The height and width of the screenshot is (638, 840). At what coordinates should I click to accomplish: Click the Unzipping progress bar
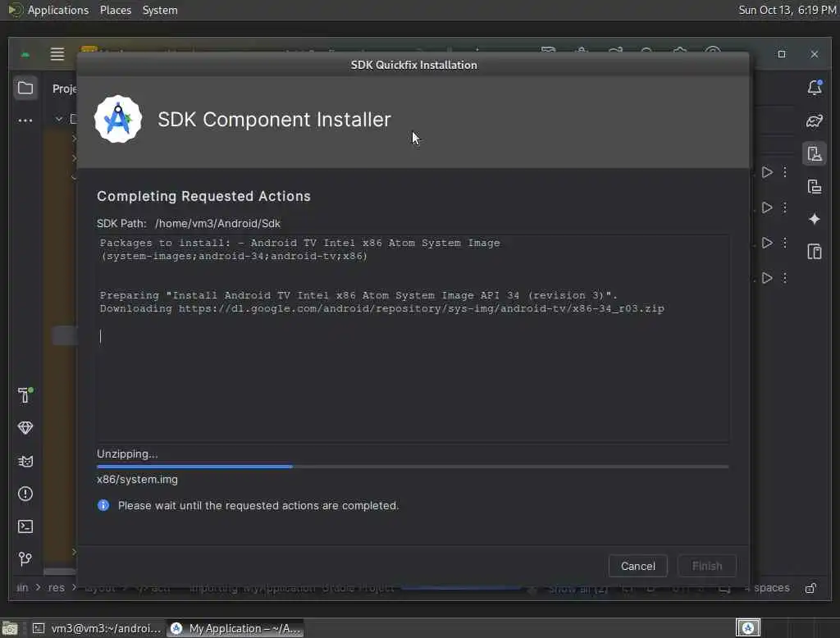413,467
